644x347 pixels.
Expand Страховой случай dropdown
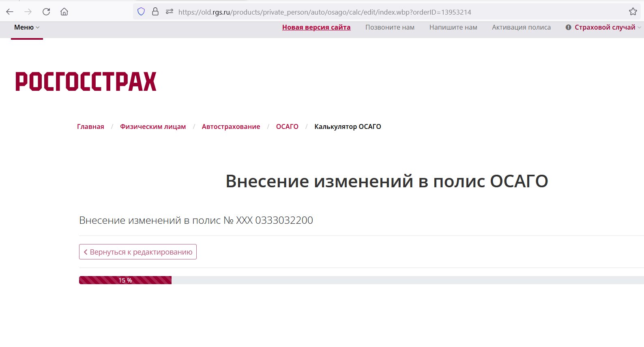[x=608, y=27]
